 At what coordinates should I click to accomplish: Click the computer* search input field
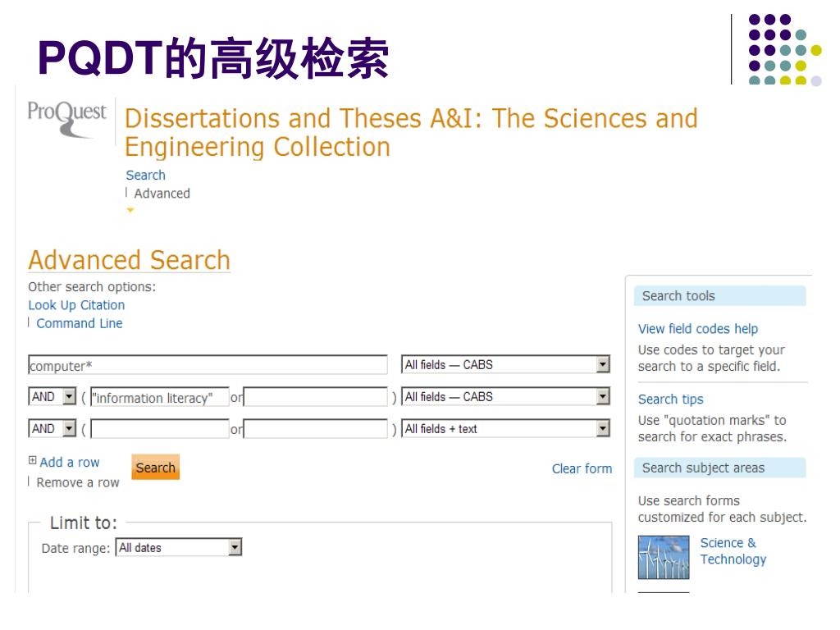(x=208, y=365)
